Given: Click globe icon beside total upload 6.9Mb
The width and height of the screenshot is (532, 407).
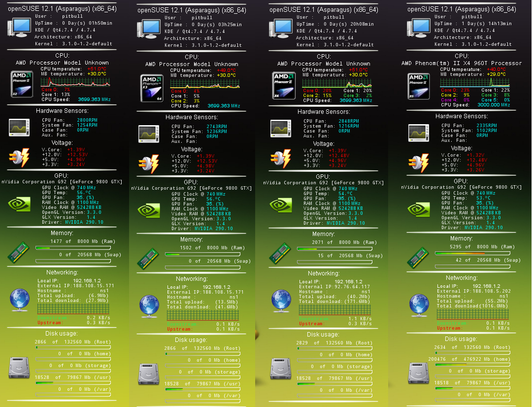Looking at the screenshot, I should point(20,300).
